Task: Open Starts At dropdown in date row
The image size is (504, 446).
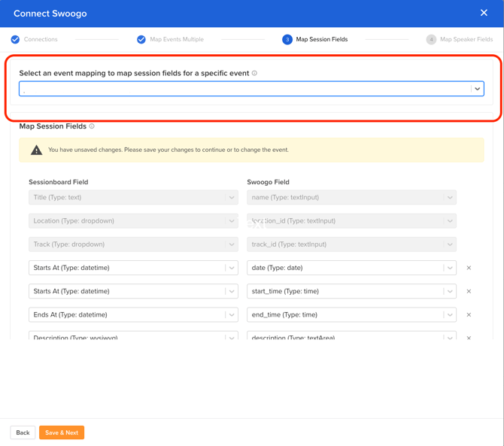Action: [133, 268]
